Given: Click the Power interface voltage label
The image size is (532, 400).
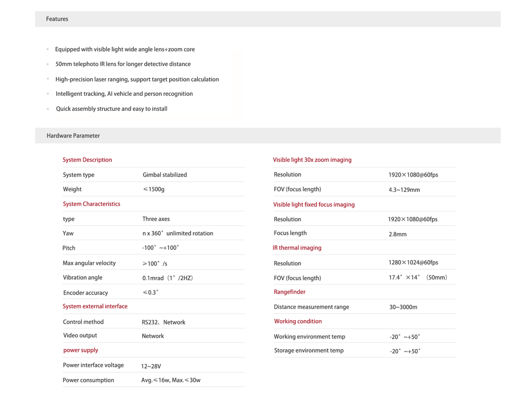Looking at the screenshot, I should coord(93,365).
